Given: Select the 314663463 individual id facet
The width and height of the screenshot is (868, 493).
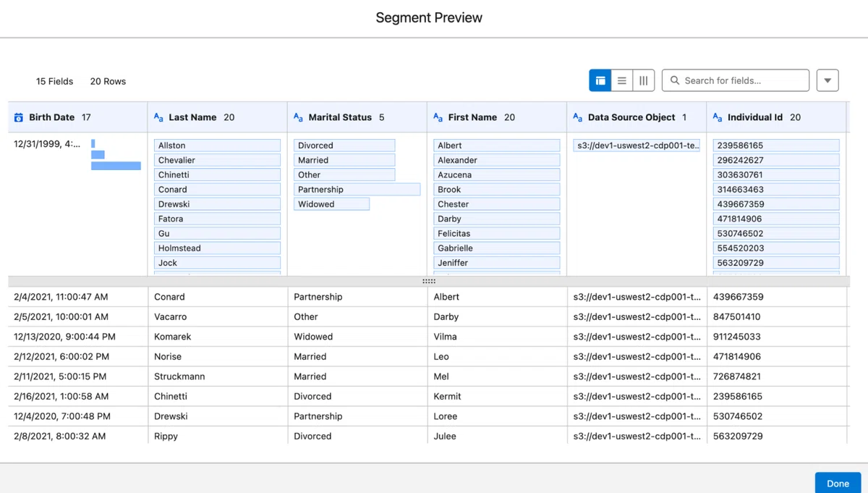Looking at the screenshot, I should coord(776,190).
